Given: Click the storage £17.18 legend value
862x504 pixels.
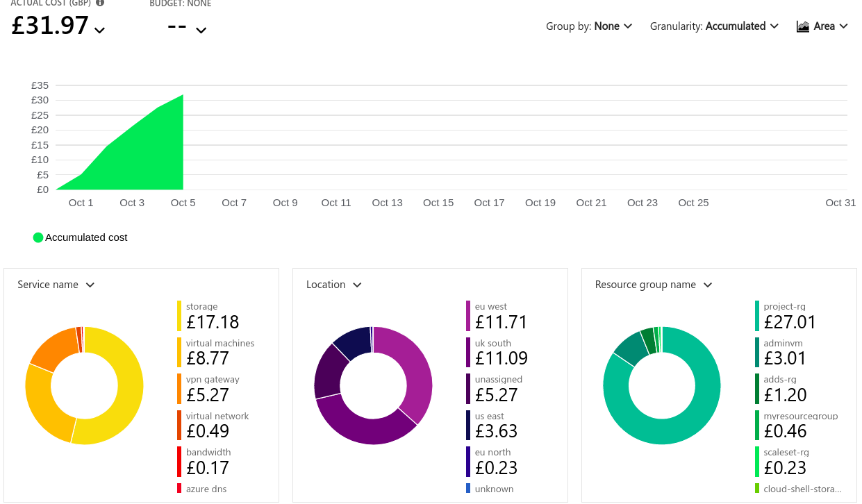Looking at the screenshot, I should pyautogui.click(x=213, y=322).
